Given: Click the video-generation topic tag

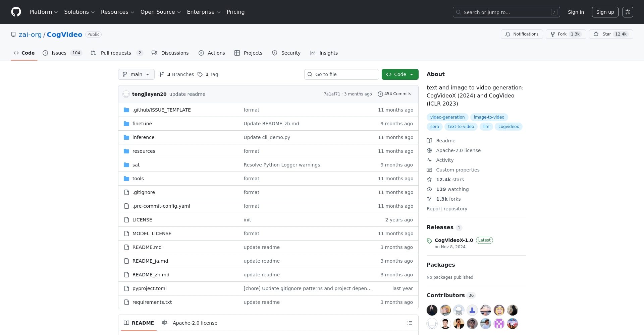Looking at the screenshot, I should (x=447, y=117).
